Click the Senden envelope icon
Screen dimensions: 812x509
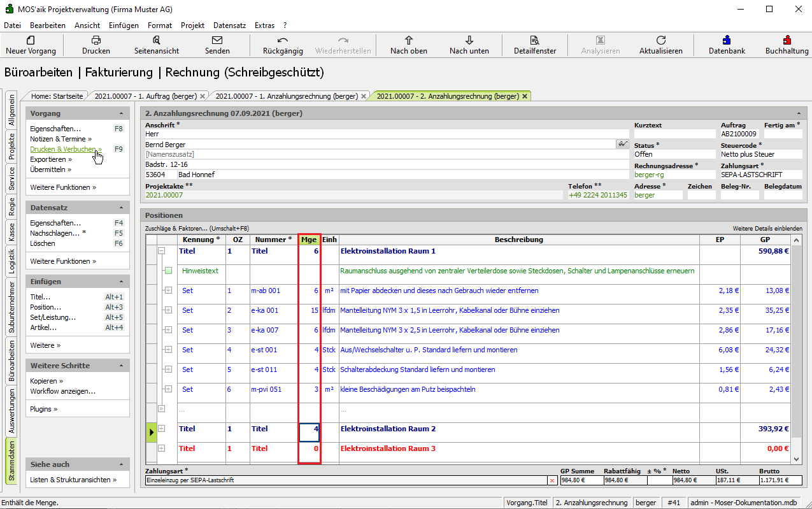pyautogui.click(x=217, y=40)
